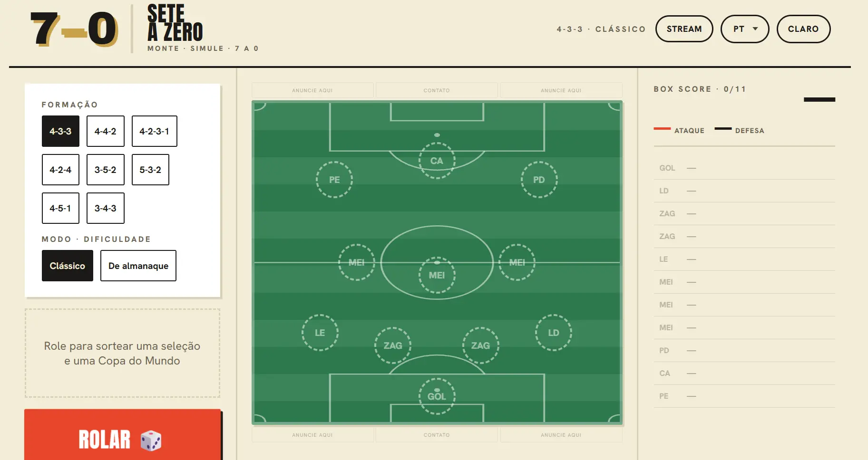
Task: Click the dice icon on ROLAR
Action: pyautogui.click(x=151, y=441)
